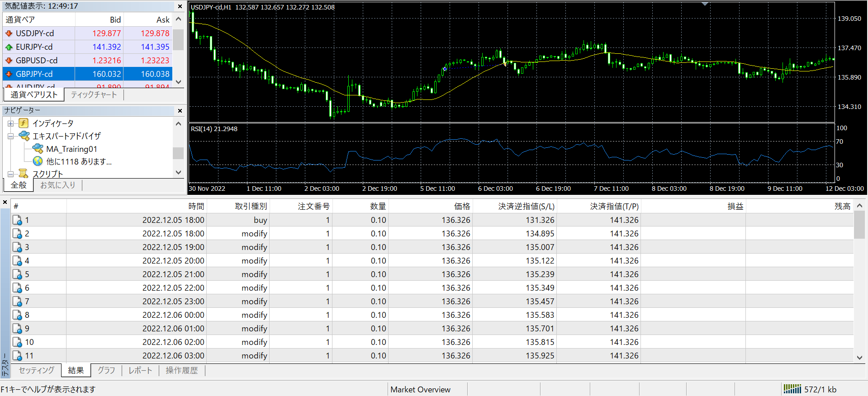
Task: Click the GBPJPY-cd arrow icon
Action: point(9,74)
